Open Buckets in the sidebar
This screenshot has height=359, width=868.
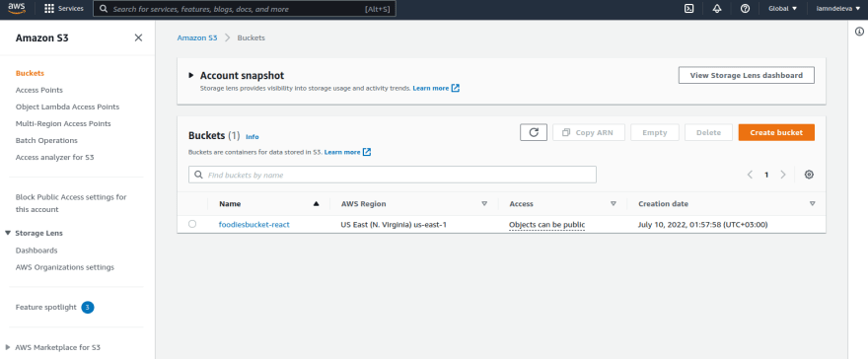30,73
